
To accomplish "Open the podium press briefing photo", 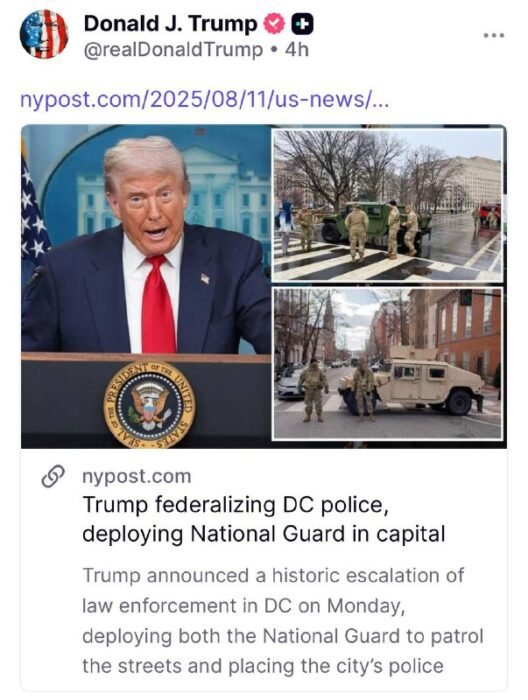I will coord(146,286).
